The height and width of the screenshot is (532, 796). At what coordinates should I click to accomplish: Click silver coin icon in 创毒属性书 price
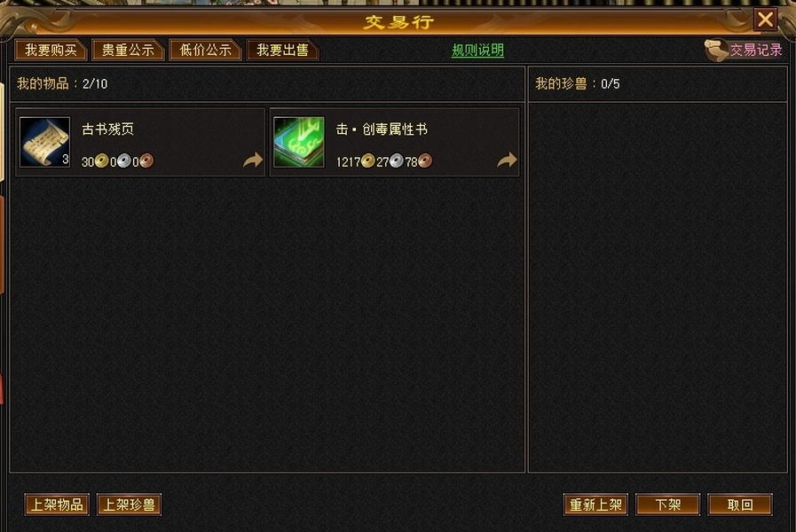(x=397, y=161)
